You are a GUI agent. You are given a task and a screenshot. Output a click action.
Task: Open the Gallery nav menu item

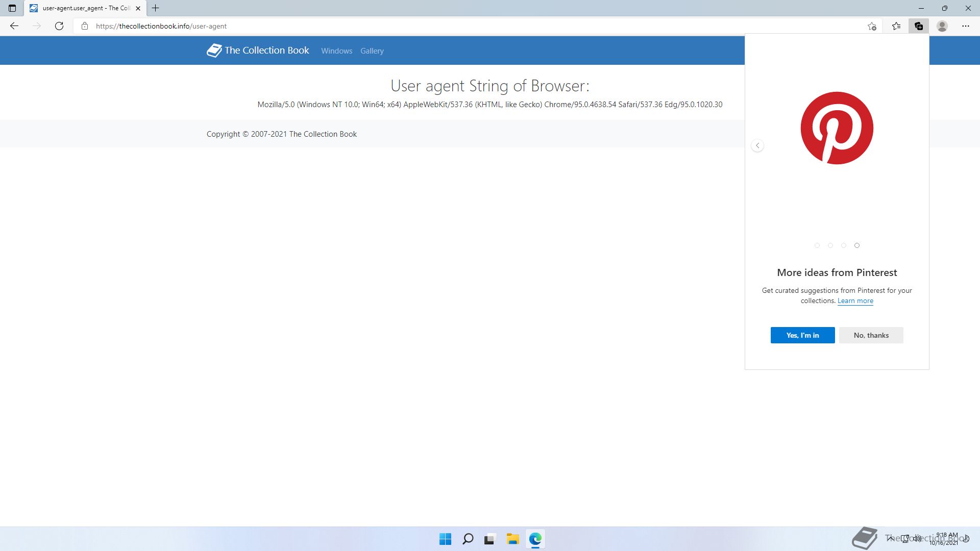click(x=372, y=51)
